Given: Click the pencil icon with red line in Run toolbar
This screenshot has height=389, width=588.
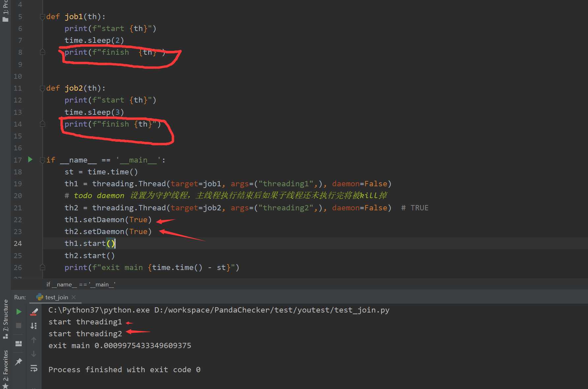Looking at the screenshot, I should tap(34, 312).
